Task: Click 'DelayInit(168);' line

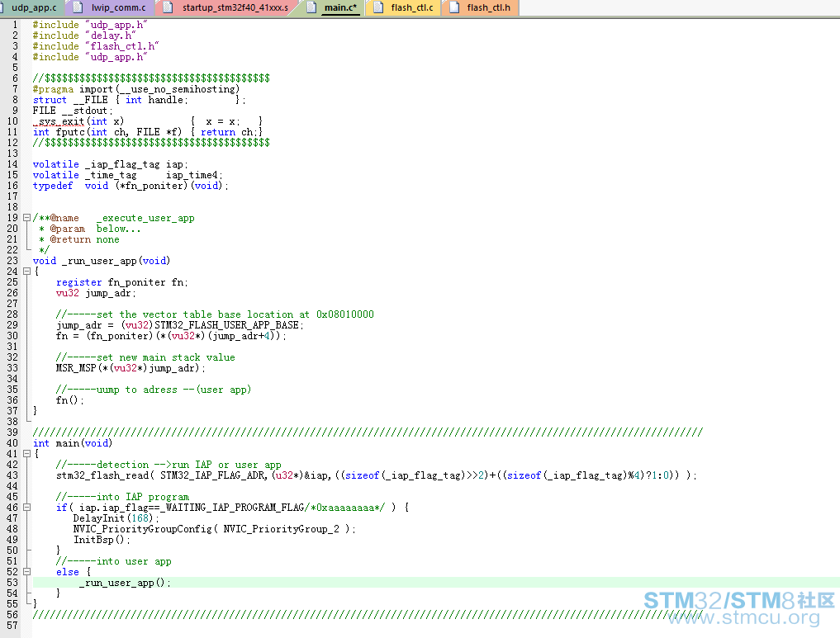Action: (x=116, y=518)
